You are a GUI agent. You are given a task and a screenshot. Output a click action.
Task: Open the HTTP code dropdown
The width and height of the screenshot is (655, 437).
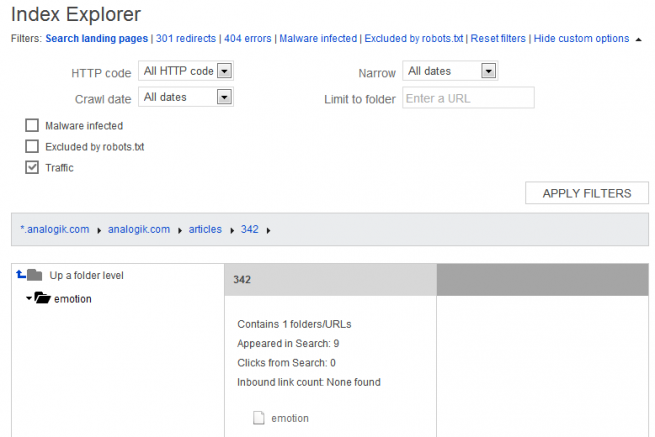click(186, 71)
